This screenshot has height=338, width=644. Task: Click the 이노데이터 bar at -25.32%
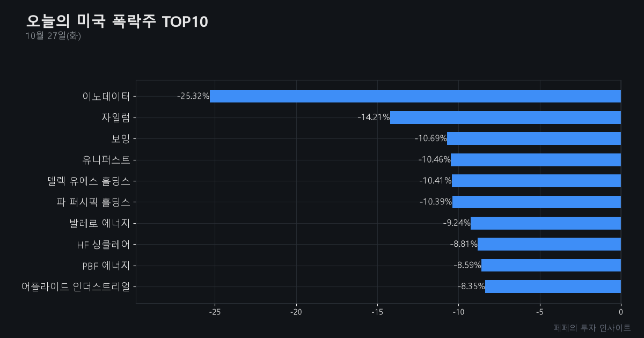[415, 96]
